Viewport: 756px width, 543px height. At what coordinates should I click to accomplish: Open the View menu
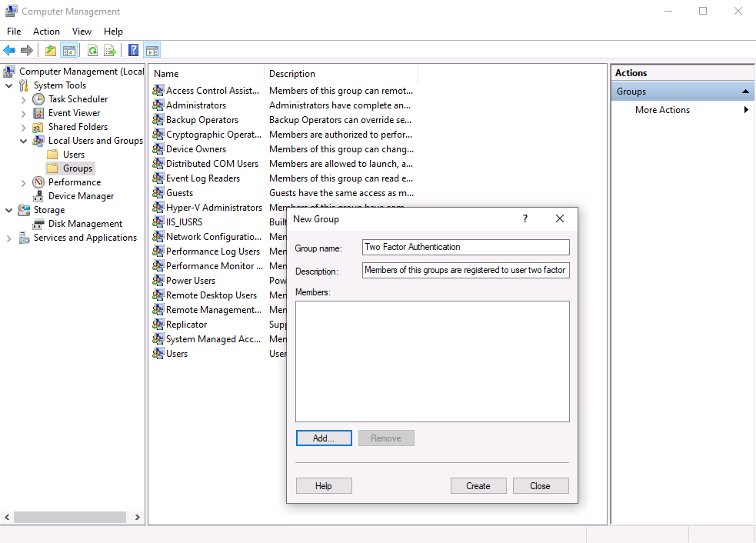(x=82, y=32)
